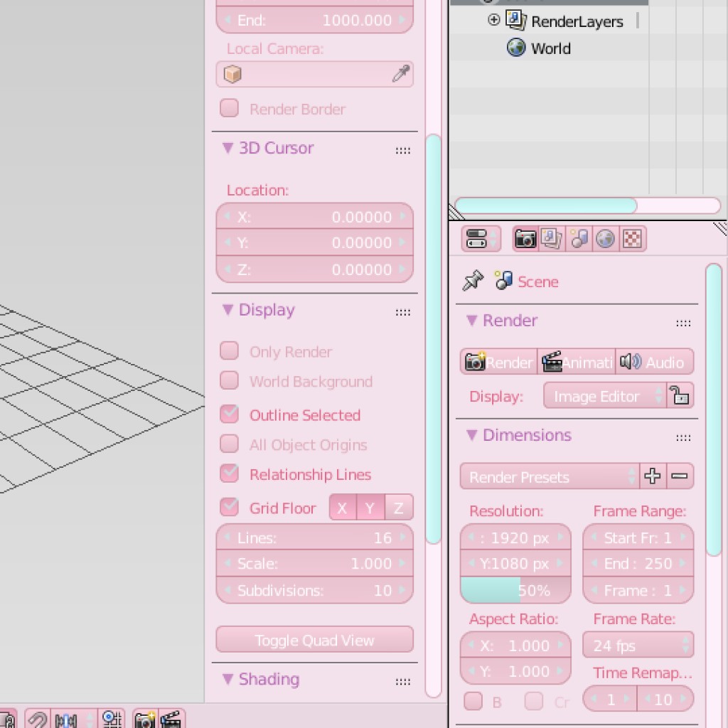
Task: Open the World properties tab
Action: tap(605, 238)
